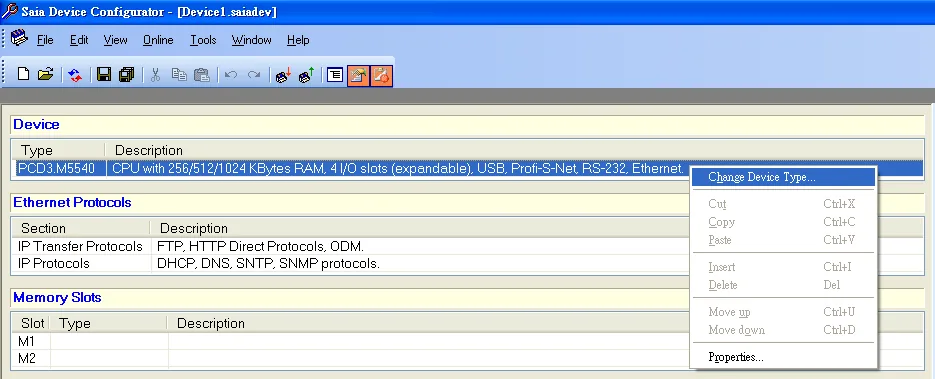Create a new device file
Screen dimensions: 935x379
tap(23, 74)
